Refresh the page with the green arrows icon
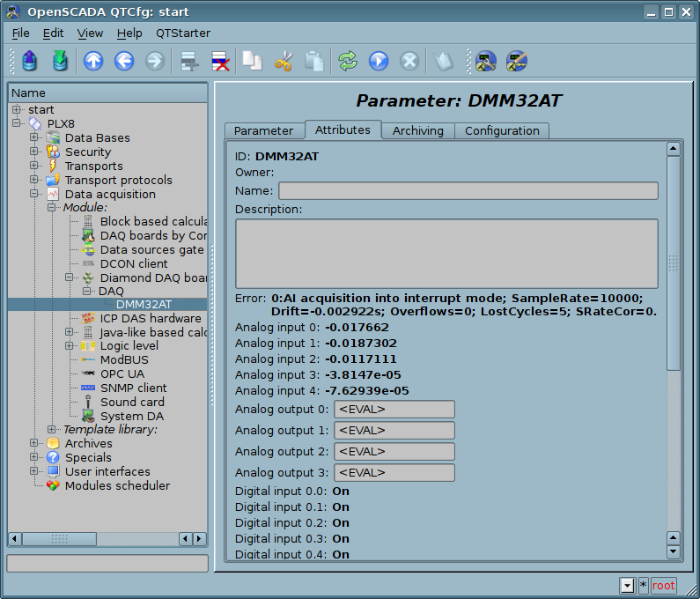This screenshot has height=599, width=700. click(x=348, y=61)
